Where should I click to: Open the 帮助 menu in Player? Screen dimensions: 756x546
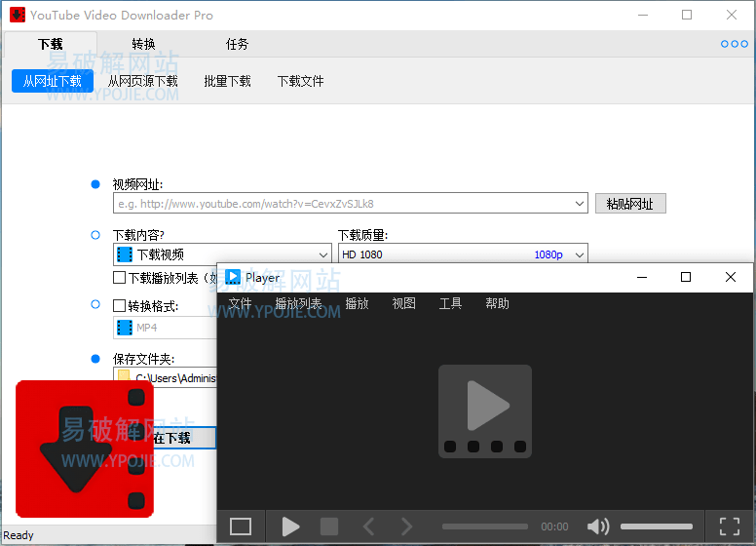pyautogui.click(x=497, y=304)
